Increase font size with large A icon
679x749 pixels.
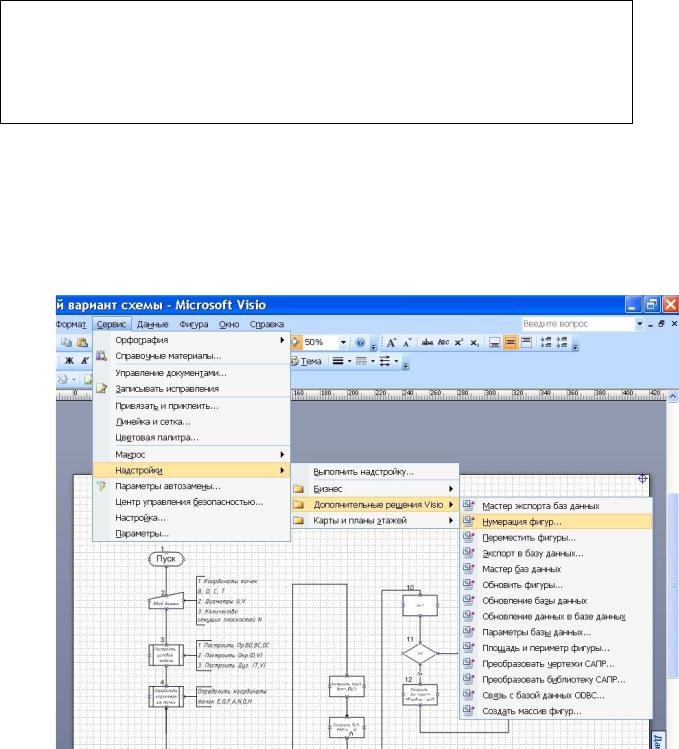pos(391,342)
